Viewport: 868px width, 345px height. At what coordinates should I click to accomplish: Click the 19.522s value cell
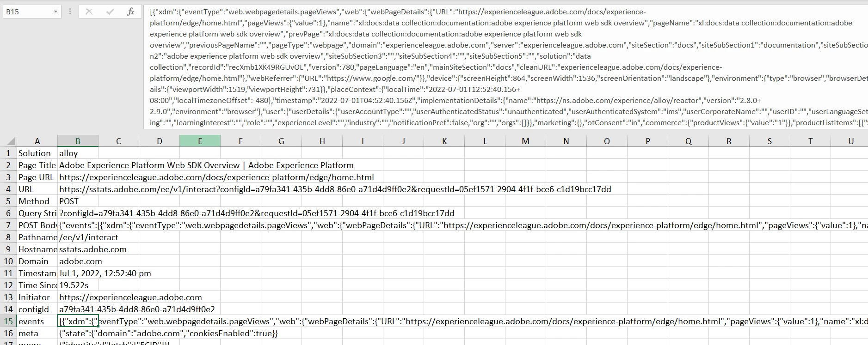tap(78, 285)
